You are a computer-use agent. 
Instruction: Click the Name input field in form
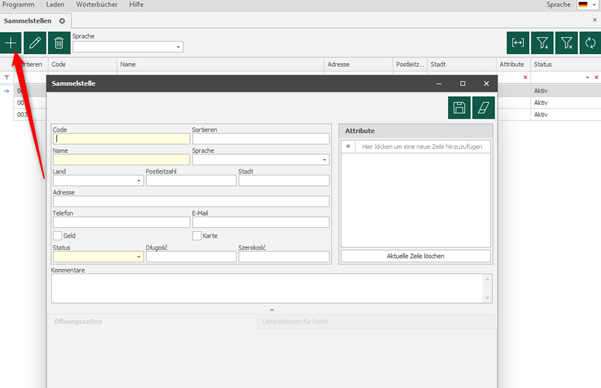click(x=122, y=159)
